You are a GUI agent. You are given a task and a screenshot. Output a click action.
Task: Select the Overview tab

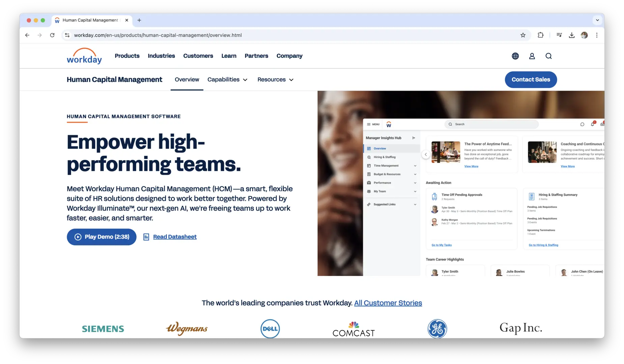pyautogui.click(x=187, y=80)
